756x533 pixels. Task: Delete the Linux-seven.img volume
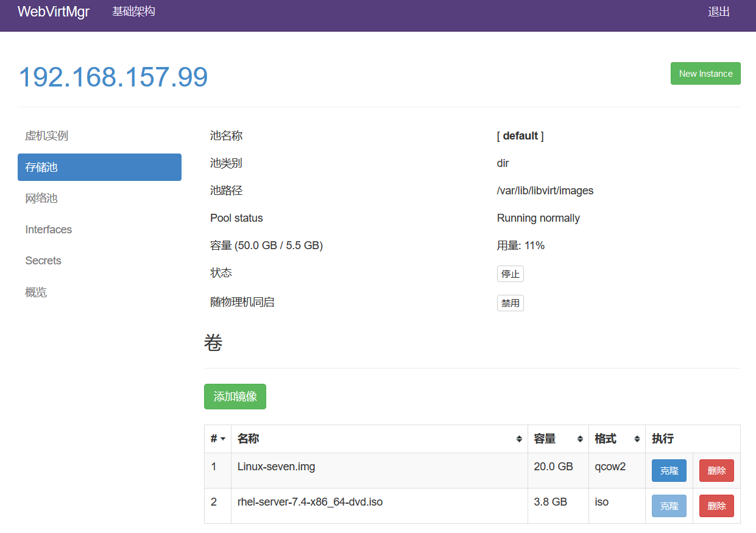pyautogui.click(x=716, y=471)
